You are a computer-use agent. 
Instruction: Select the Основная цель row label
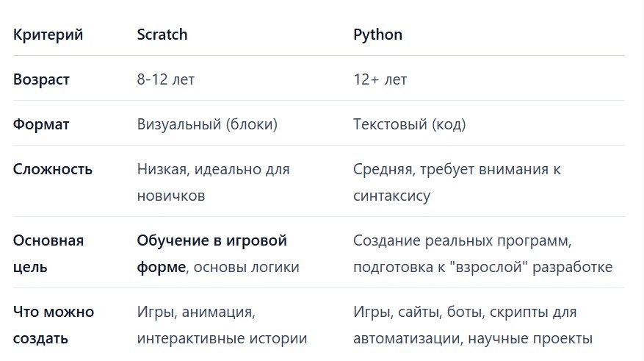point(48,254)
